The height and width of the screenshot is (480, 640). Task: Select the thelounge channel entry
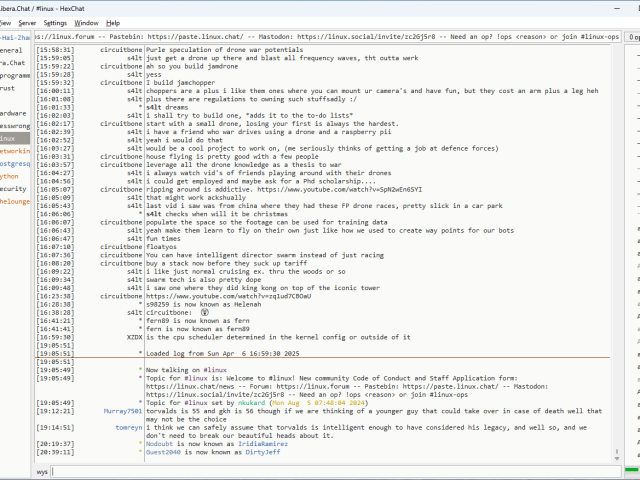pos(14,201)
